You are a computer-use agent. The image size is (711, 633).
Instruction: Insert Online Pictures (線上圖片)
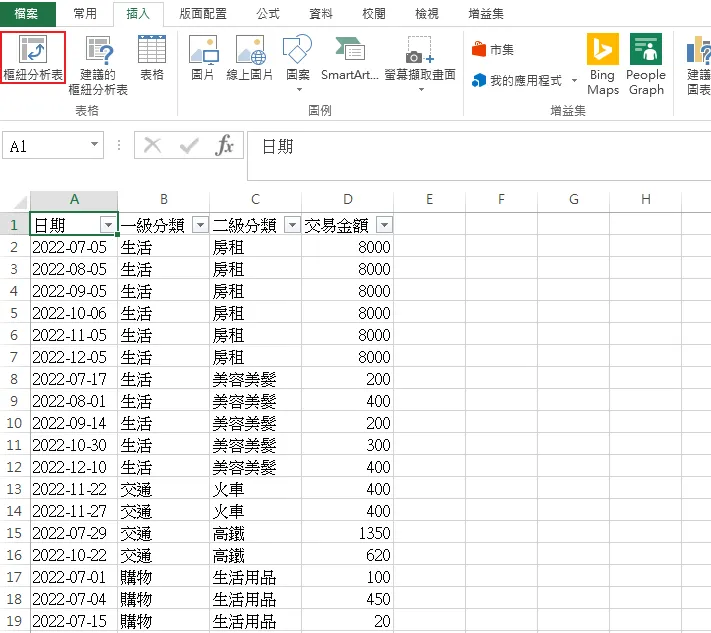click(250, 58)
